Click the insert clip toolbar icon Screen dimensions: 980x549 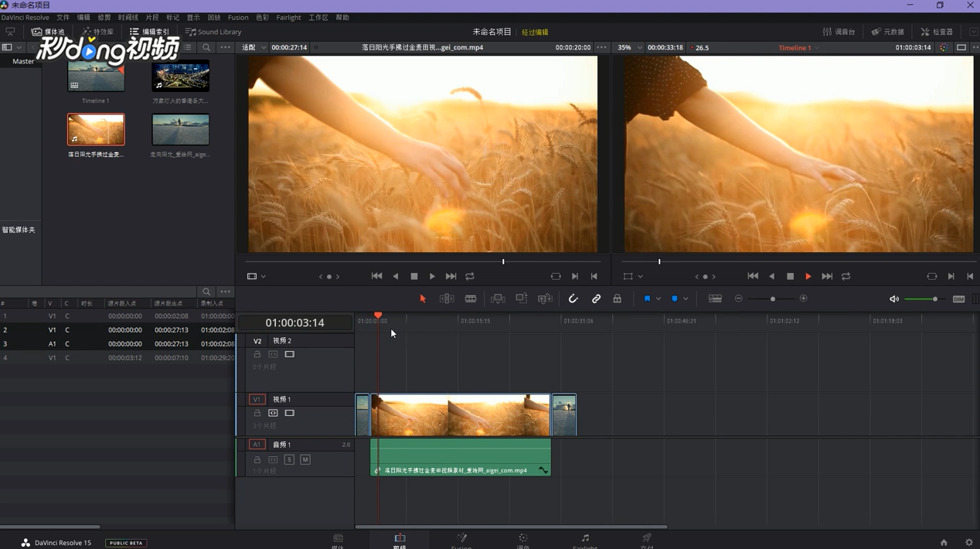pyautogui.click(x=498, y=299)
